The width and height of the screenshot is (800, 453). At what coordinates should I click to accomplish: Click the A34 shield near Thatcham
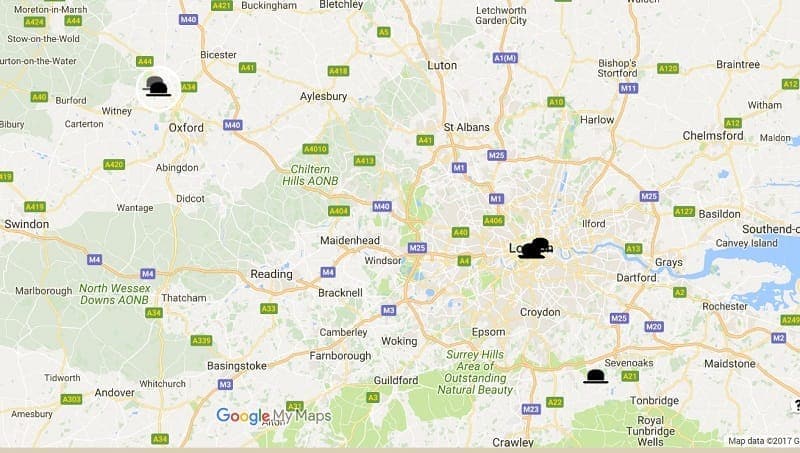154,312
